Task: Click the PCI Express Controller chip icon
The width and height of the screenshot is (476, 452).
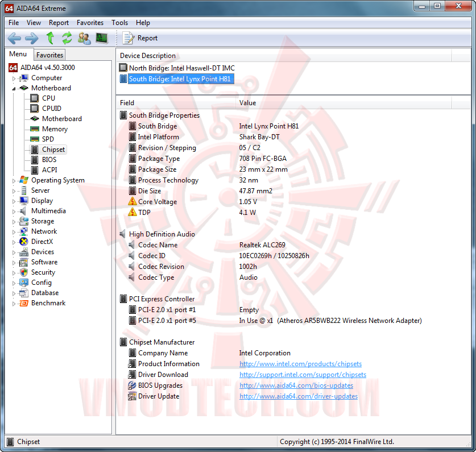Action: 123,299
